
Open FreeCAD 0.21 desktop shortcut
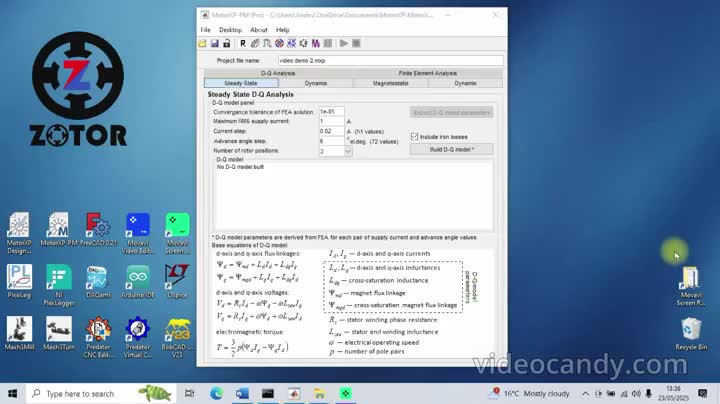click(x=98, y=230)
